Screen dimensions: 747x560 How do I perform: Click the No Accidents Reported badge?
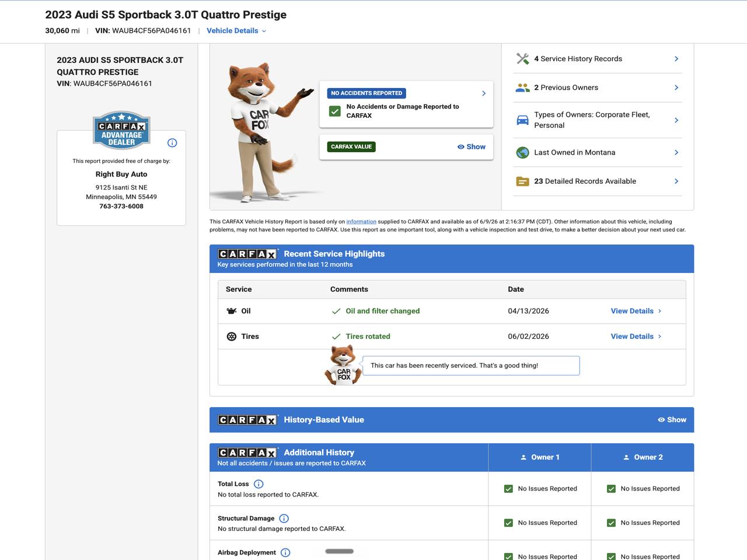[x=366, y=93]
